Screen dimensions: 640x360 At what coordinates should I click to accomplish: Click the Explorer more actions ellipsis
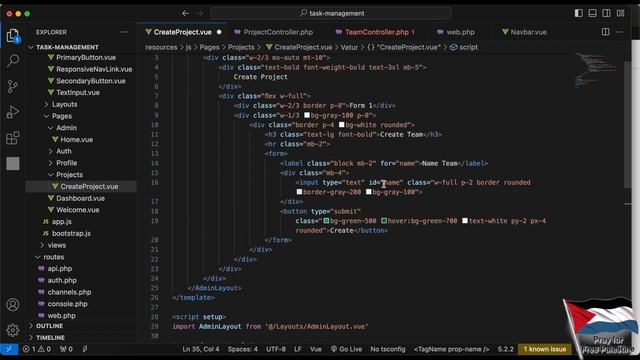[124, 32]
